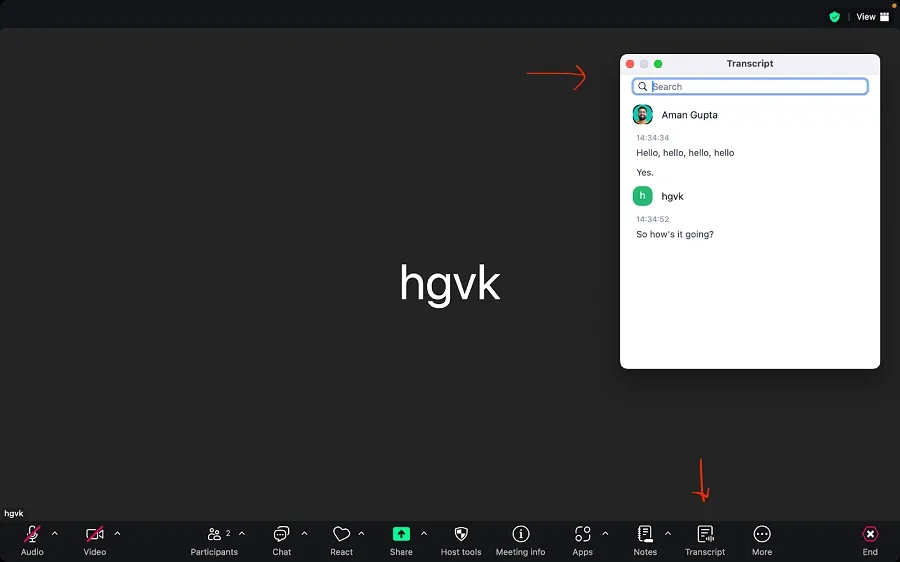Expand reactions options chevron
Image resolution: width=900 pixels, height=562 pixels.
pyautogui.click(x=361, y=534)
